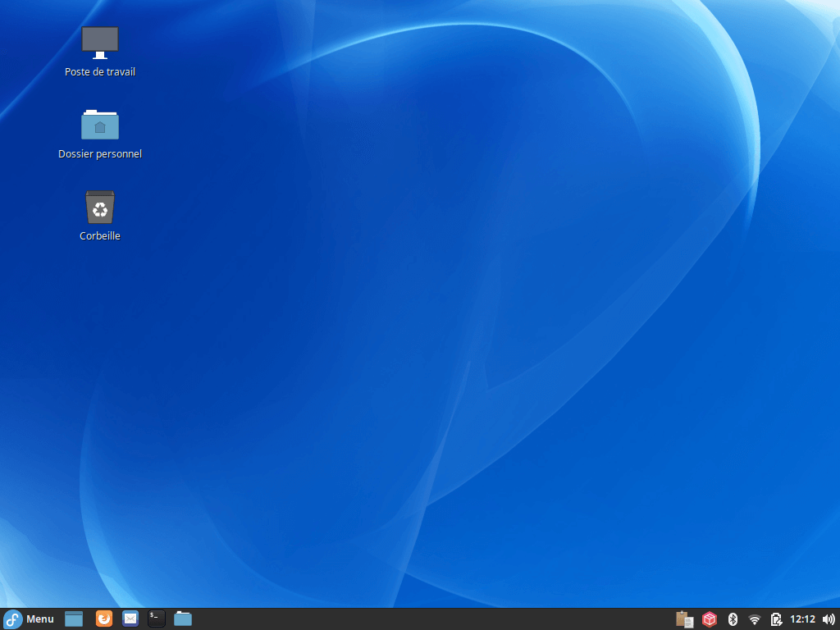The image size is (840, 630).
Task: Open the Wi-Fi network indicator
Action: [x=755, y=620]
